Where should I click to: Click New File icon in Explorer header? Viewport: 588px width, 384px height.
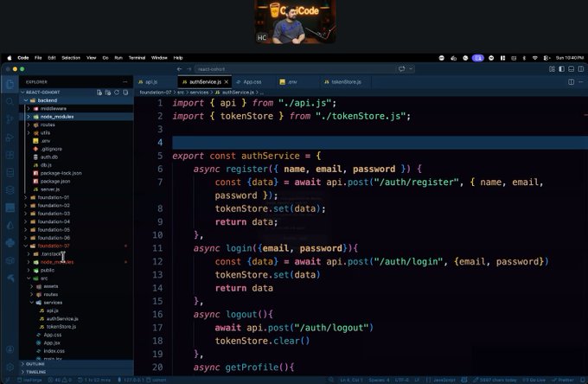[x=99, y=93]
